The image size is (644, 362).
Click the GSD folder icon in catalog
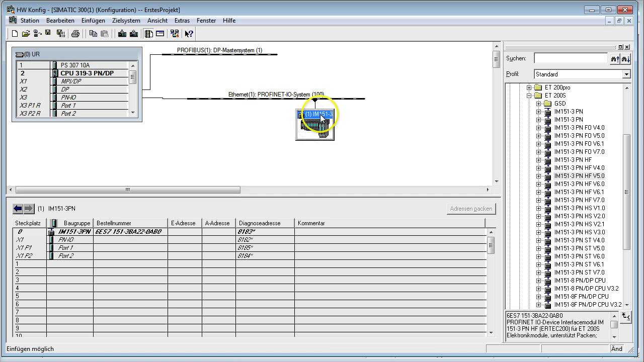click(547, 104)
